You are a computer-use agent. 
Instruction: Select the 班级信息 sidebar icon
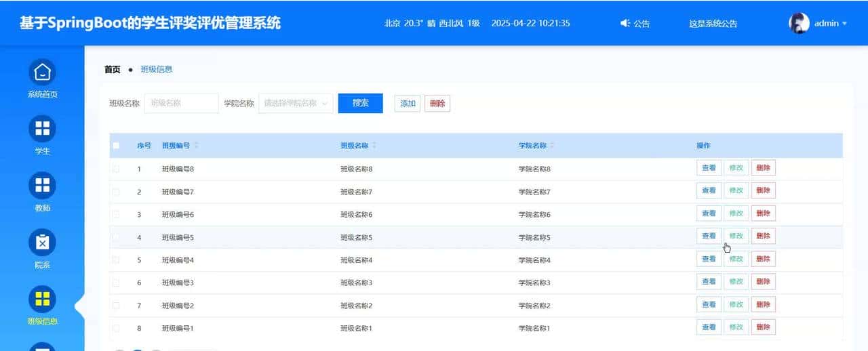click(42, 300)
